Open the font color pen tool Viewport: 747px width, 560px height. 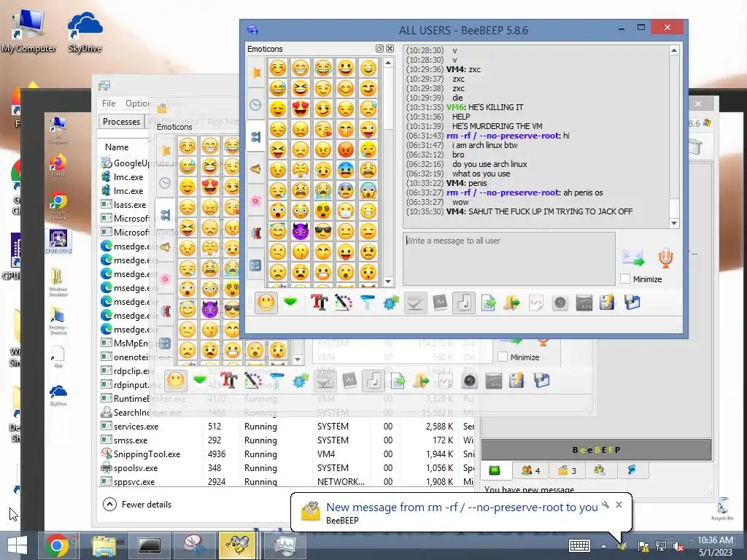343,303
